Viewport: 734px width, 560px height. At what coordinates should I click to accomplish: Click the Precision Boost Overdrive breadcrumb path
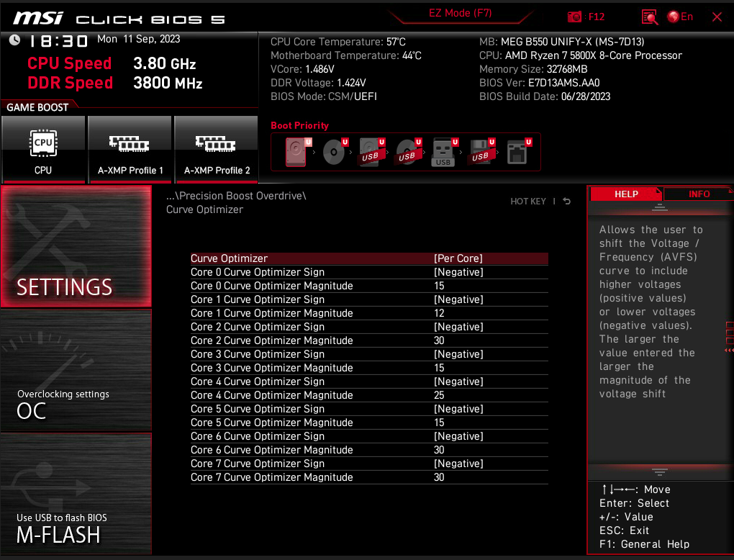(x=236, y=197)
